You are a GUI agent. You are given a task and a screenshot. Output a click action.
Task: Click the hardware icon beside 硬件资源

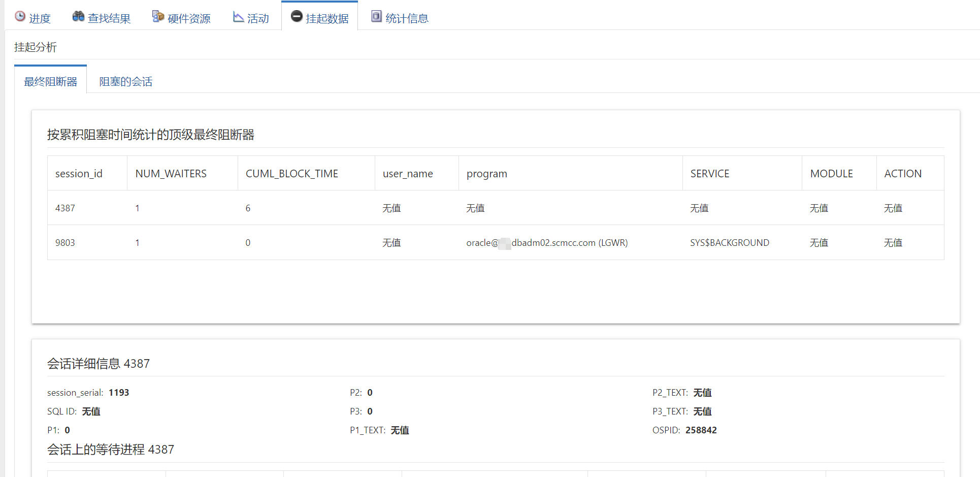158,16
